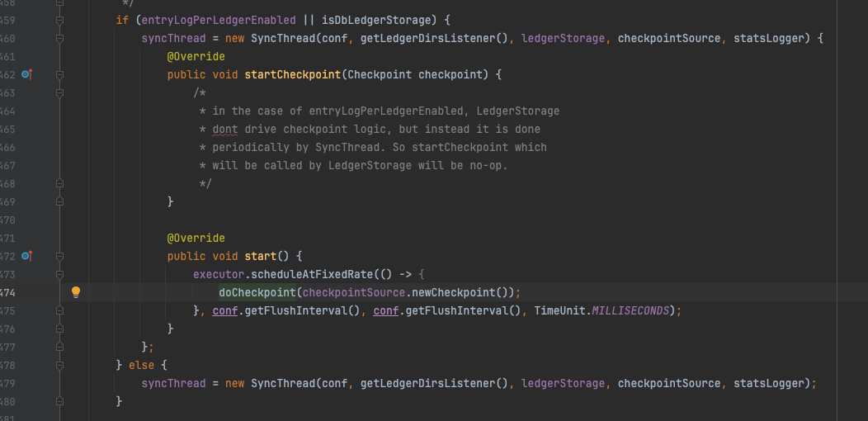Screen dimensions: 868x421
Task: Collapse the SyncThread anonymous class on line 460
Action: click(59, 39)
